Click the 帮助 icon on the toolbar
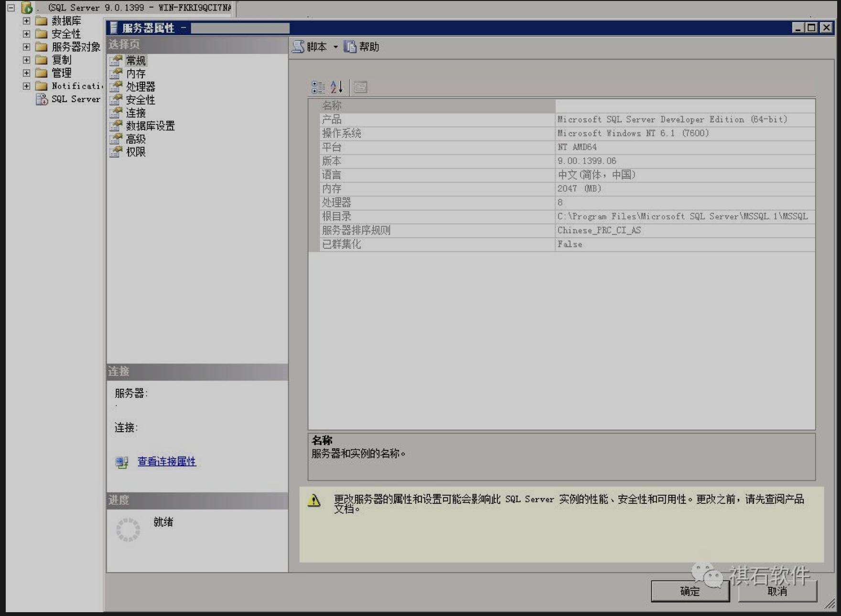This screenshot has height=616, width=841. coord(351,47)
